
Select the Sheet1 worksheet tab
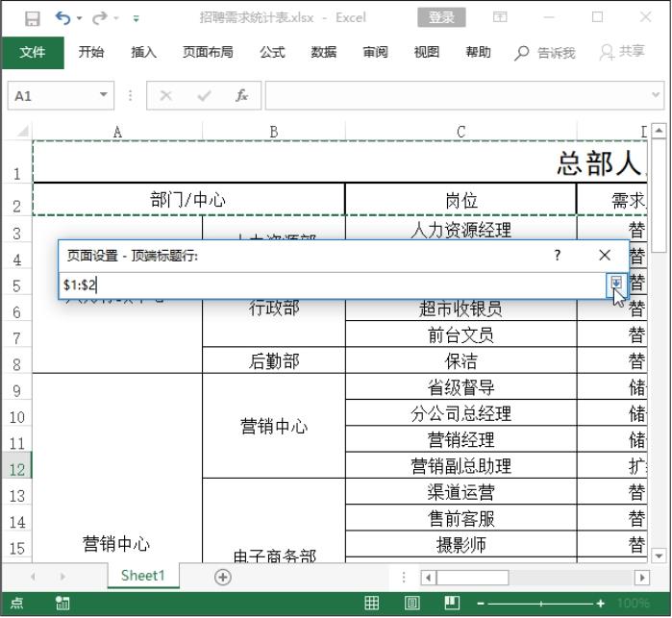(142, 576)
